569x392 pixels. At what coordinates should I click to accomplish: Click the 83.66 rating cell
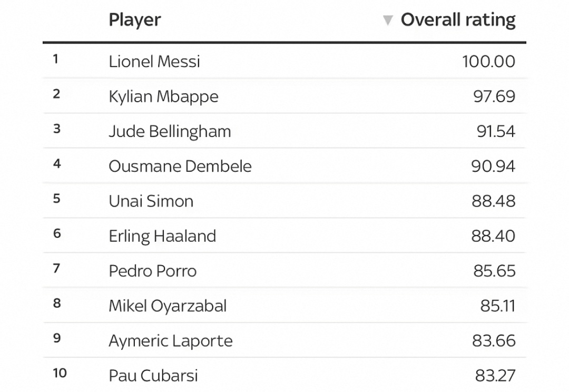(x=494, y=341)
